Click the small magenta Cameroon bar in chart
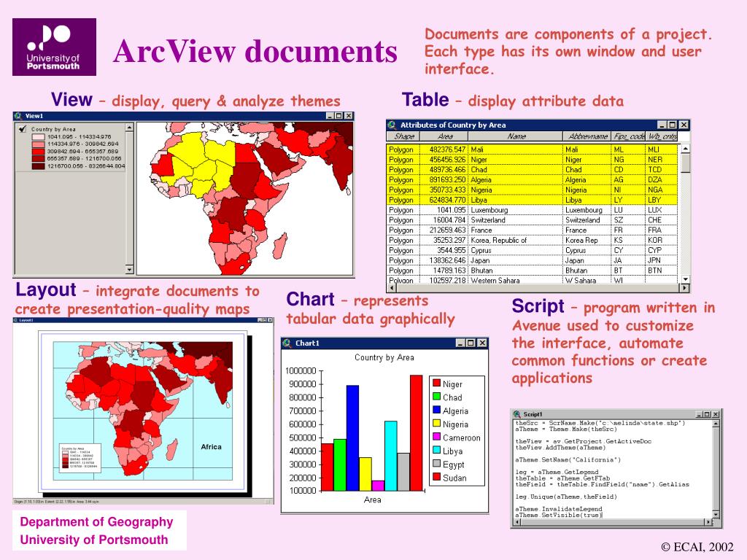Image resolution: width=747 pixels, height=560 pixels. [378, 486]
